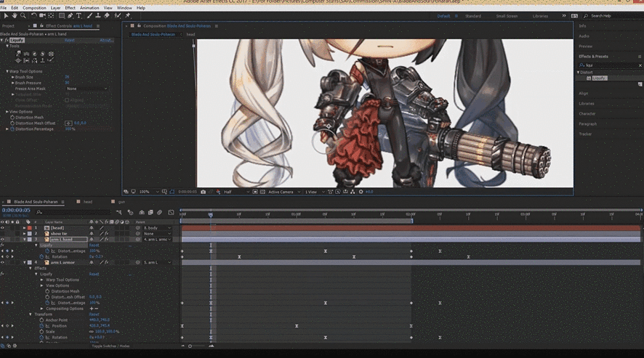644x358 pixels.
Task: Select the Clone Stamp tool
Action: tap(97, 15)
